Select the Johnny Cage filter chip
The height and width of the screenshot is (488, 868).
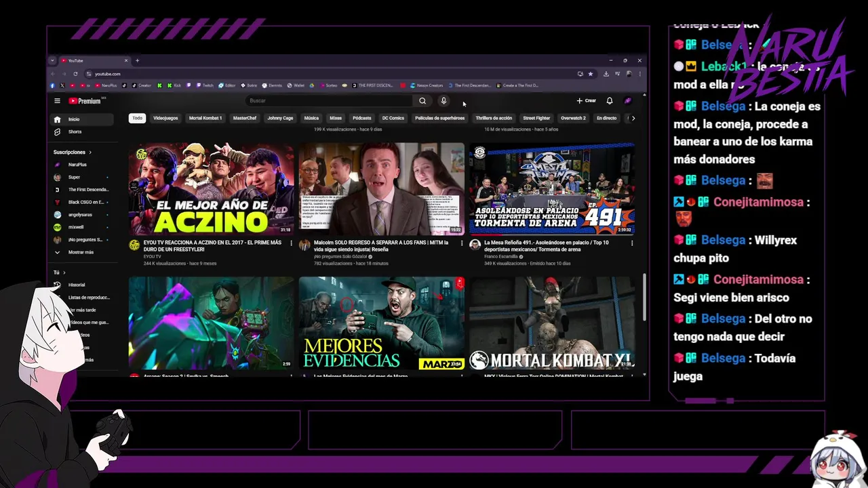click(x=280, y=118)
